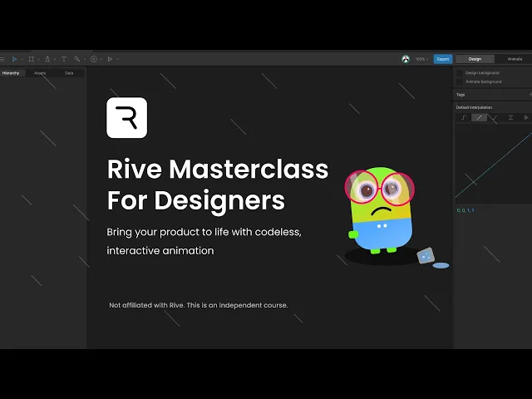Switch to Design mode
This screenshot has width=532, height=399.
point(475,59)
